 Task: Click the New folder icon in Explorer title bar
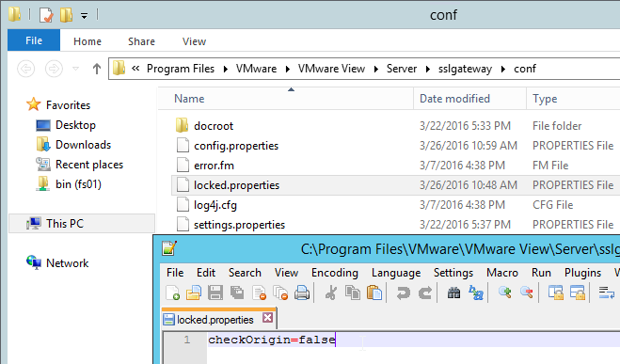tap(66, 15)
